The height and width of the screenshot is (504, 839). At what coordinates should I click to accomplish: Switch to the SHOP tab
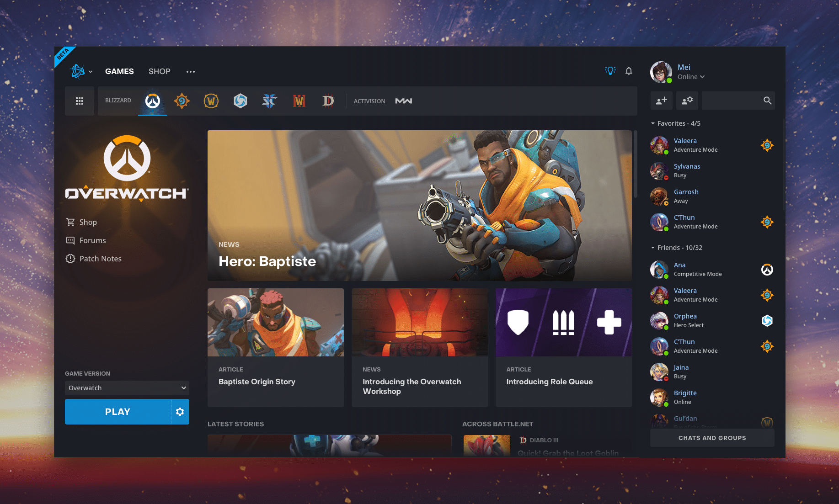click(x=159, y=71)
